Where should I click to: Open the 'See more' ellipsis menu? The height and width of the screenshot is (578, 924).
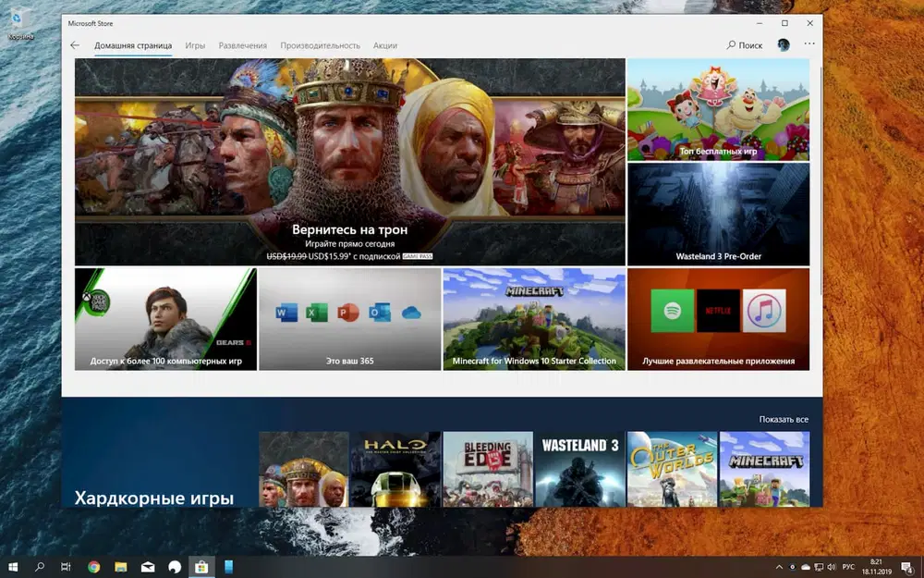(x=808, y=44)
